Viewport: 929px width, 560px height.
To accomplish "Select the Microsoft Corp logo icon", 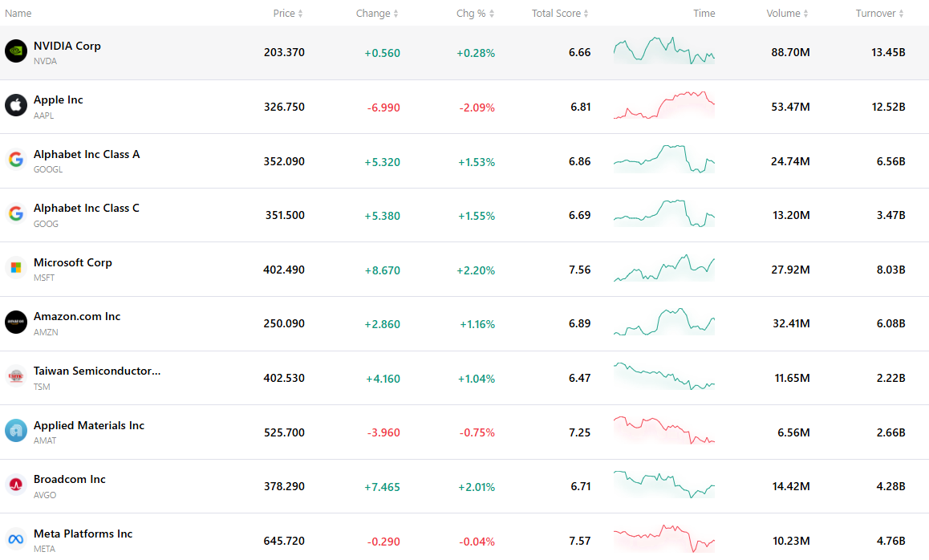I will click(x=16, y=268).
